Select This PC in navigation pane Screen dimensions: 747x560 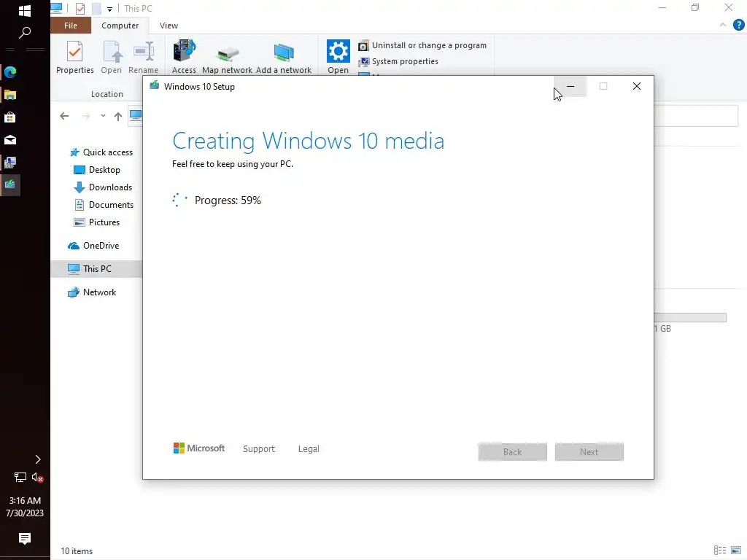pyautogui.click(x=97, y=269)
